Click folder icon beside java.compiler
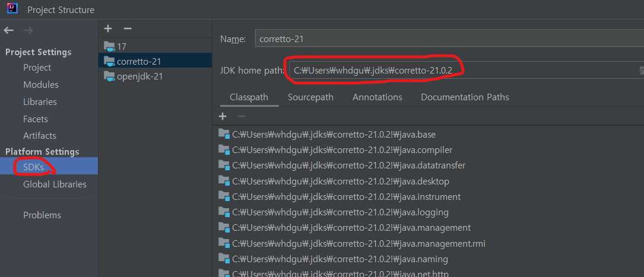Viewport: 644px width, 277px height. [x=224, y=149]
